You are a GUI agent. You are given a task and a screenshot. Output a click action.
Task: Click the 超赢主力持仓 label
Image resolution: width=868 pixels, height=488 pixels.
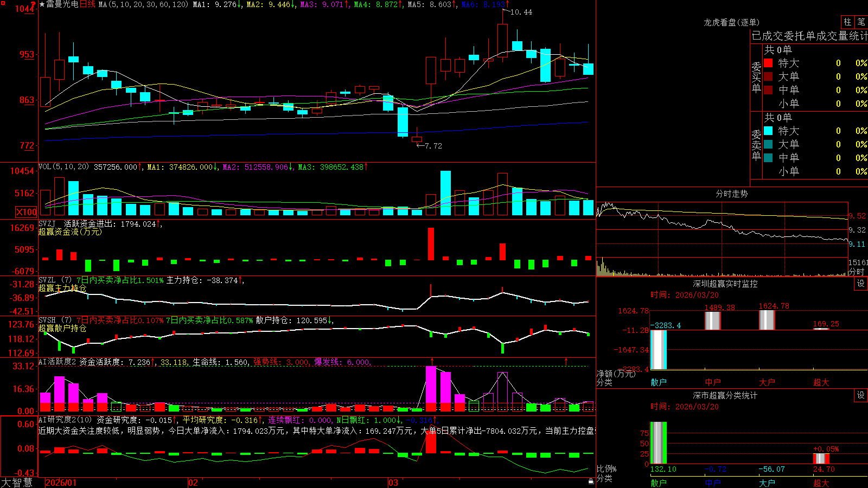[x=62, y=288]
